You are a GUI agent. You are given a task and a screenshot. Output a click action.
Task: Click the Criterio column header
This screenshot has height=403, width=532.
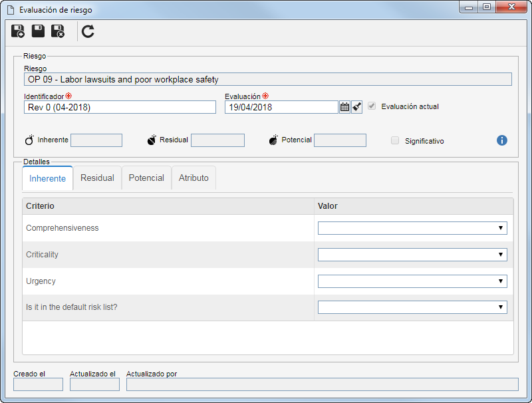[x=168, y=206]
